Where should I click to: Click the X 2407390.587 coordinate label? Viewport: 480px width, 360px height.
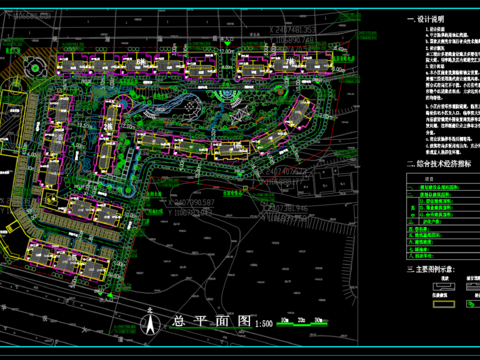click(191, 202)
